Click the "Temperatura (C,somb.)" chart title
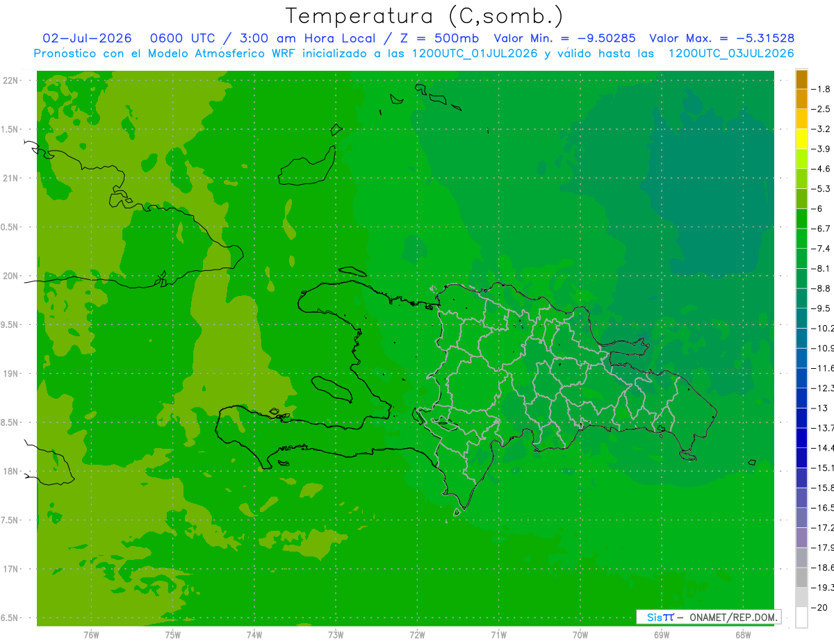834x644 pixels. pos(424,16)
